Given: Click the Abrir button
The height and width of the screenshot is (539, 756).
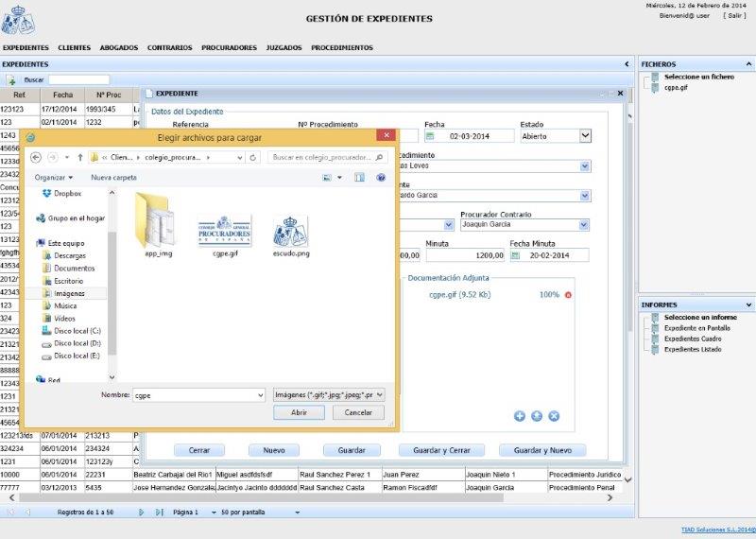Looking at the screenshot, I should (x=299, y=412).
